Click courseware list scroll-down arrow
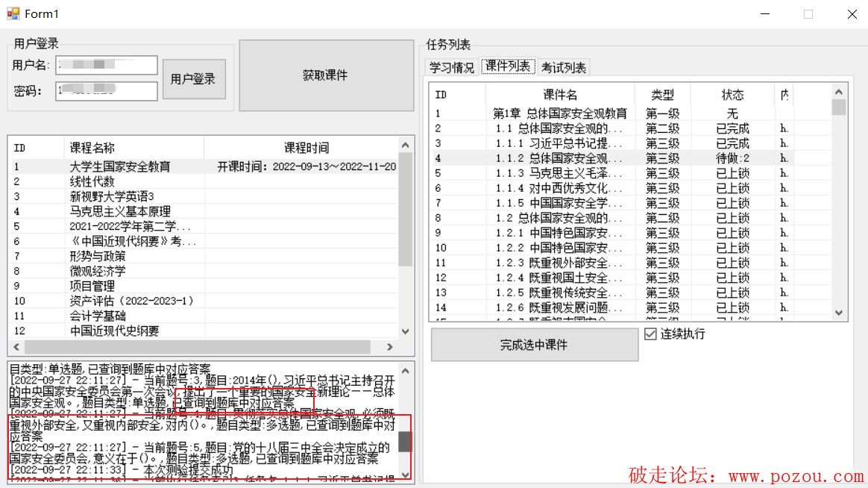This screenshot has width=868, height=488. tap(839, 313)
